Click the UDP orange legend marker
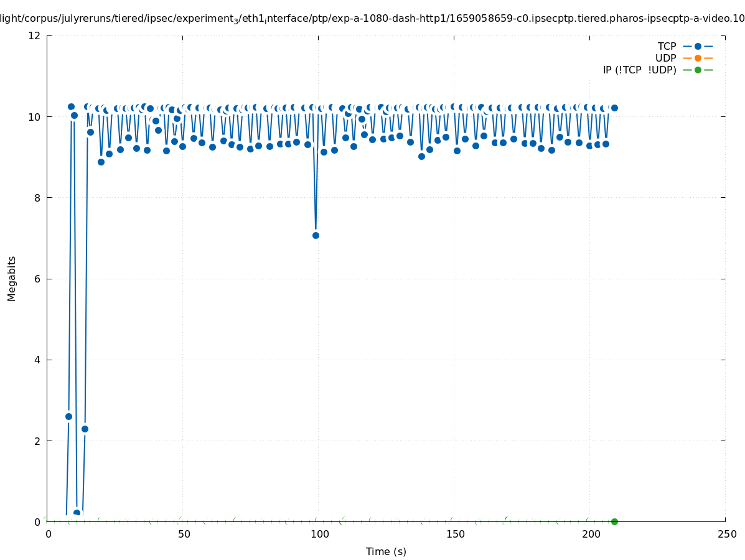This screenshot has width=745, height=560. [698, 58]
